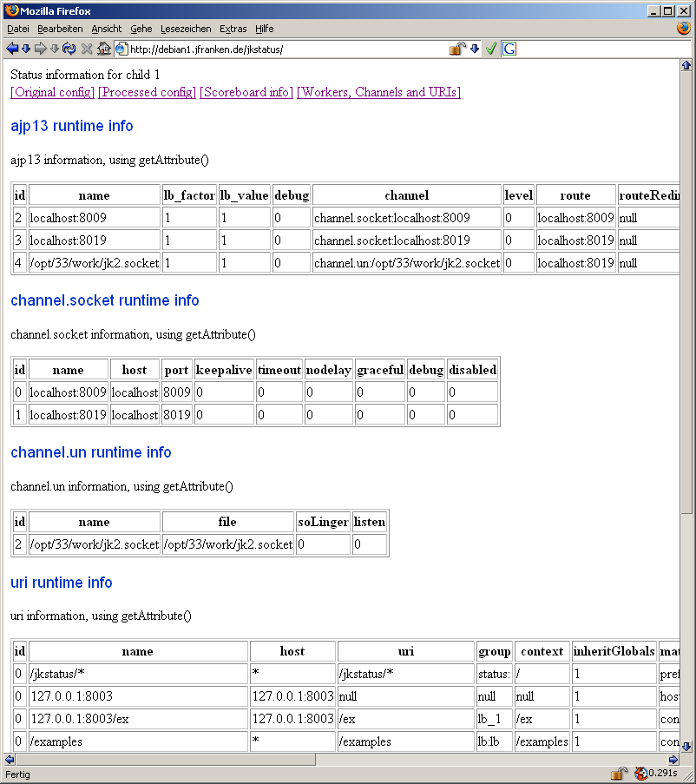
Task: Click the vertical scrollbar down arrow
Action: click(686, 747)
